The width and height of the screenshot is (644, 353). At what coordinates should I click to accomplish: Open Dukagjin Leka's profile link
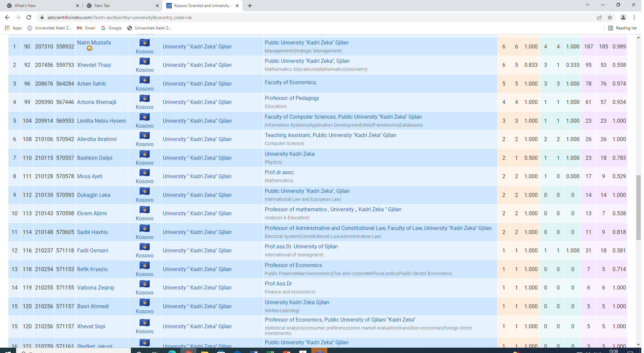point(94,195)
